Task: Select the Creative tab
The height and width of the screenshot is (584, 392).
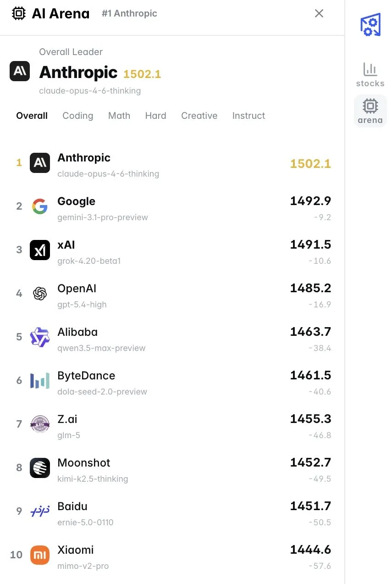Action: (199, 116)
